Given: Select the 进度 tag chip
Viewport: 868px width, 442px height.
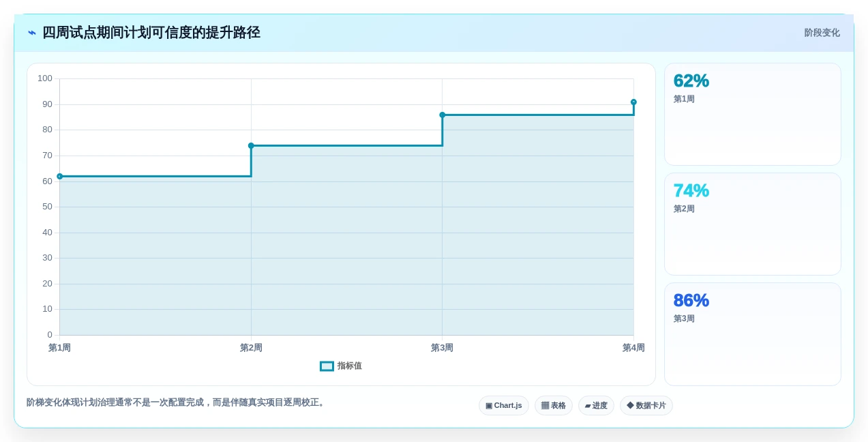Looking at the screenshot, I should (x=596, y=406).
